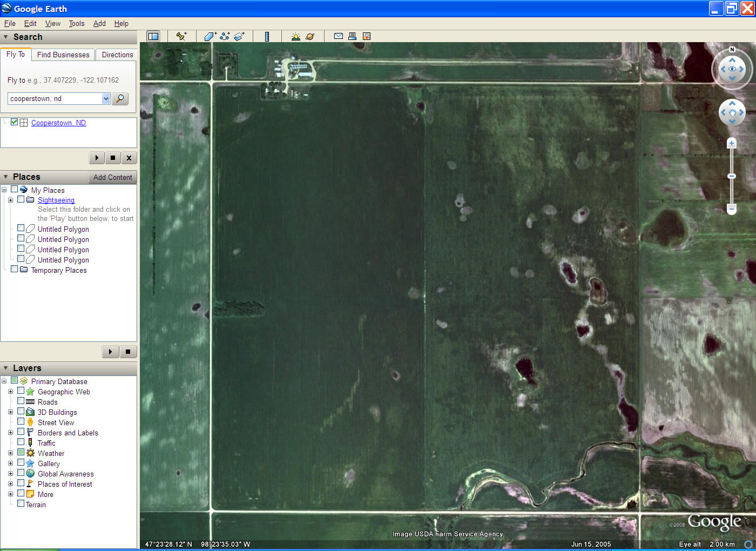Click the search magnifier button
Screen dimensions: 756x551
coord(120,98)
